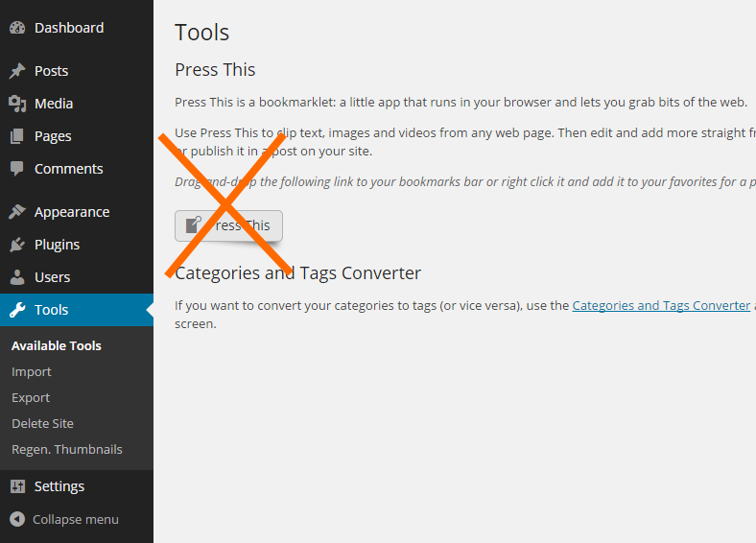Open Regen. Thumbnails submenu item
This screenshot has height=543, width=756.
[x=67, y=449]
